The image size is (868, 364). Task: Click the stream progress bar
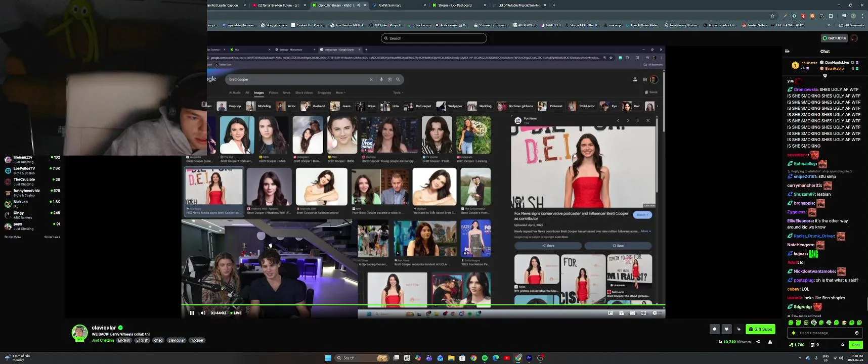[423, 305]
